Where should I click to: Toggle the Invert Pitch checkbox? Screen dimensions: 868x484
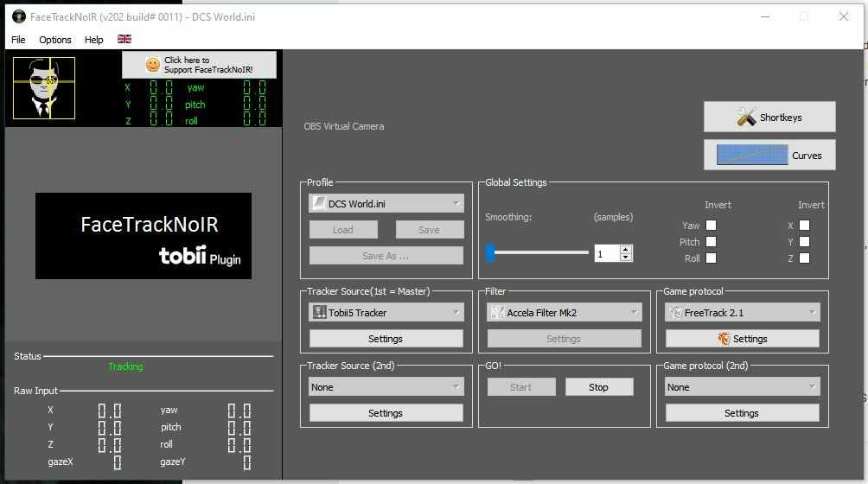click(712, 242)
